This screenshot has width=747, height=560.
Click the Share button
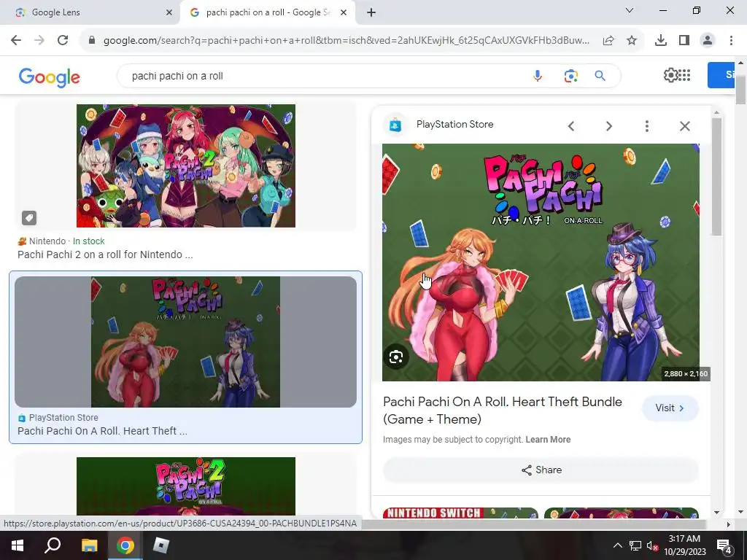click(541, 470)
